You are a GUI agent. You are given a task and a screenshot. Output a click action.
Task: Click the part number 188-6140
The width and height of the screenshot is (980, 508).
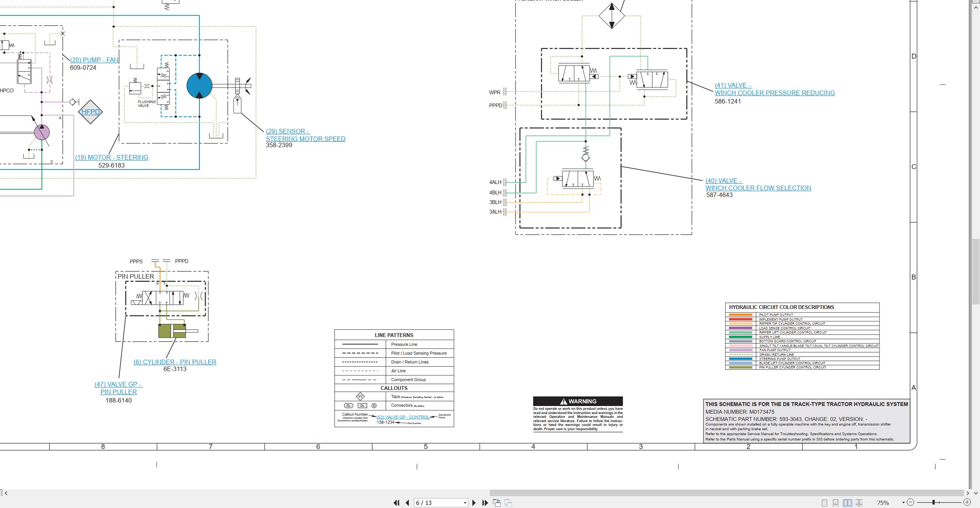click(x=119, y=401)
